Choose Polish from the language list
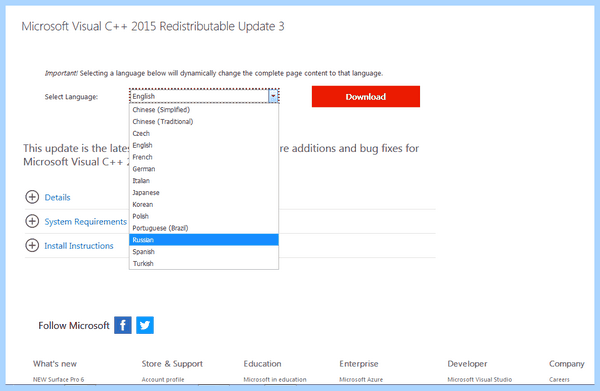Screen dimensions: 600x391 click(204, 217)
